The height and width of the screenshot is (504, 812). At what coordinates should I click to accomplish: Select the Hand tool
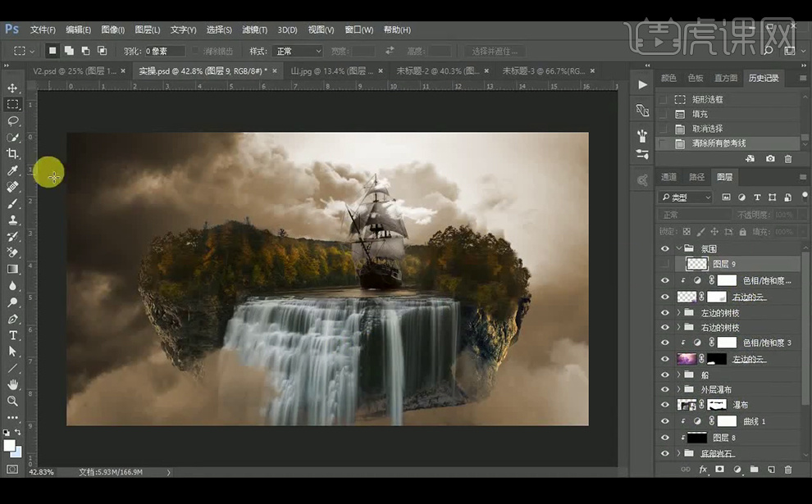[x=12, y=384]
